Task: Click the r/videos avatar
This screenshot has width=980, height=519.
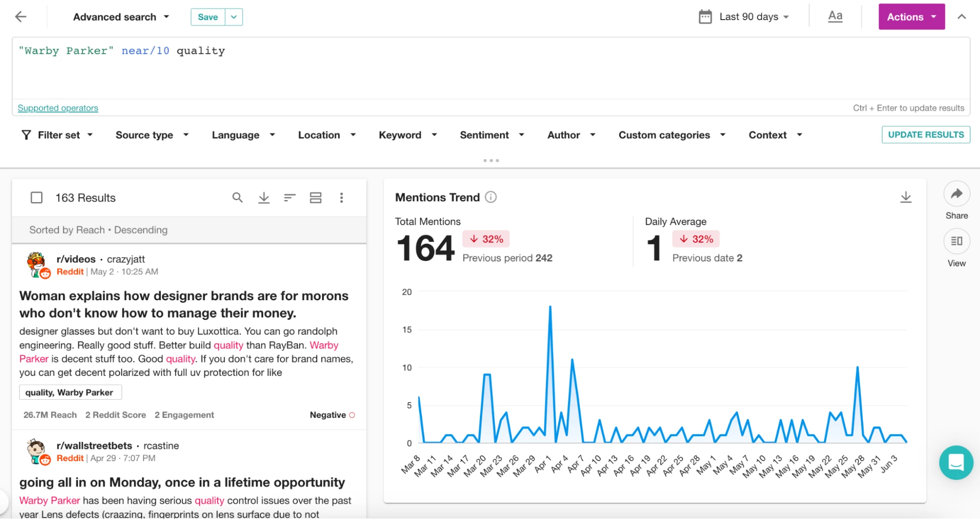Action: [37, 265]
